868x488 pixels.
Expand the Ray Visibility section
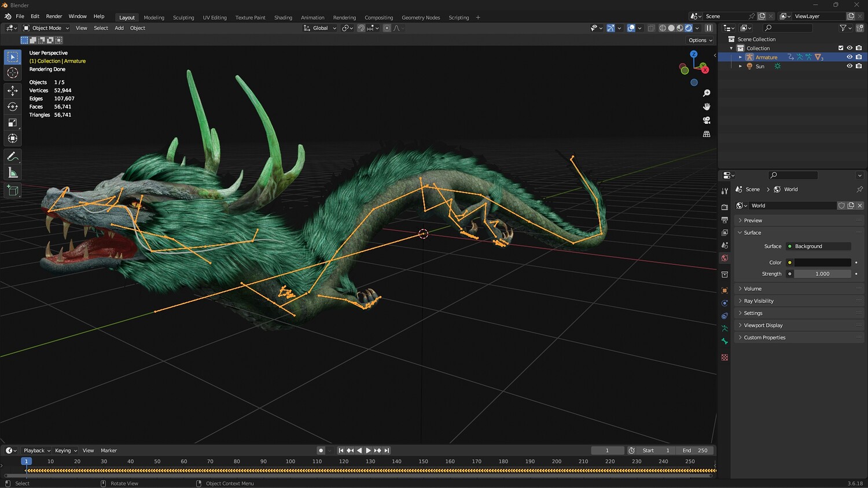coord(758,301)
